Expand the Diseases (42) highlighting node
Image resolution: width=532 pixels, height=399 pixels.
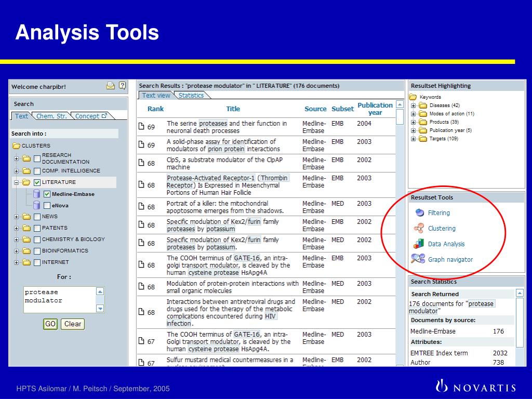tap(413, 105)
